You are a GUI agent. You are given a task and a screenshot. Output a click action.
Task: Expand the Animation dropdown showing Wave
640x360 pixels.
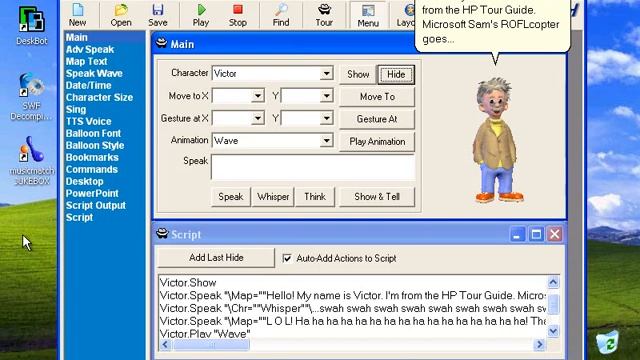coord(327,141)
